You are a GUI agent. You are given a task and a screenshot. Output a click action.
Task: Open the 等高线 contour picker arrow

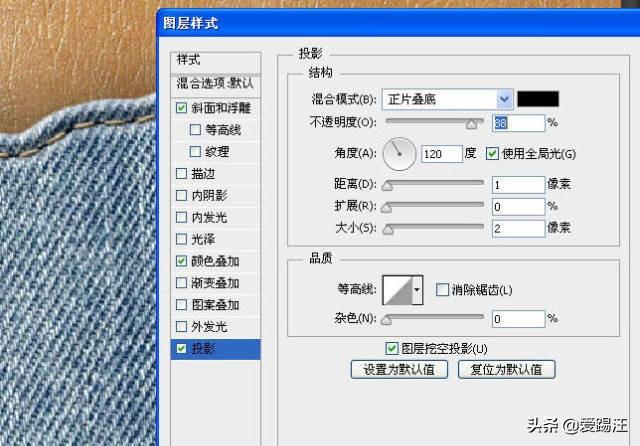click(x=417, y=290)
